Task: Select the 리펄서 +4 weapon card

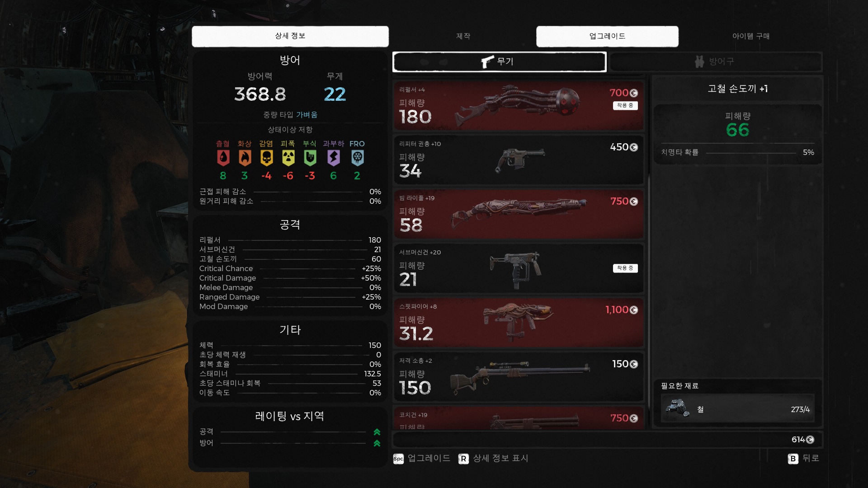Action: tap(519, 106)
